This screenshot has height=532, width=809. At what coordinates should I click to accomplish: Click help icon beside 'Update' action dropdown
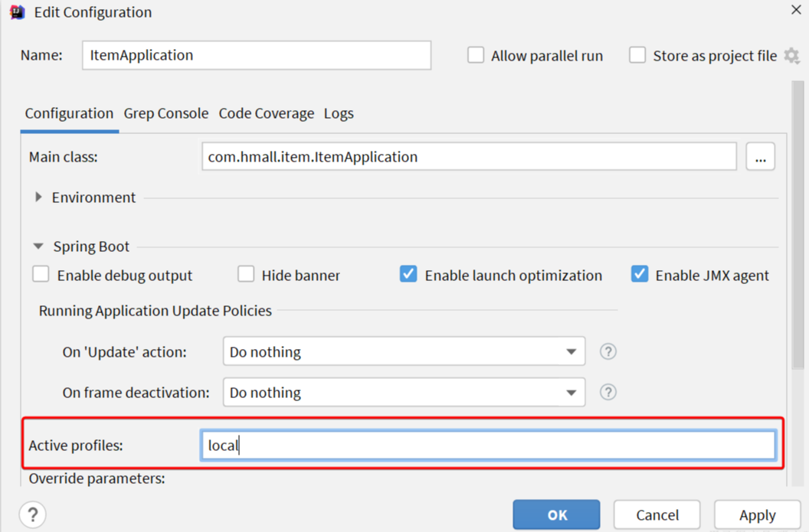608,351
